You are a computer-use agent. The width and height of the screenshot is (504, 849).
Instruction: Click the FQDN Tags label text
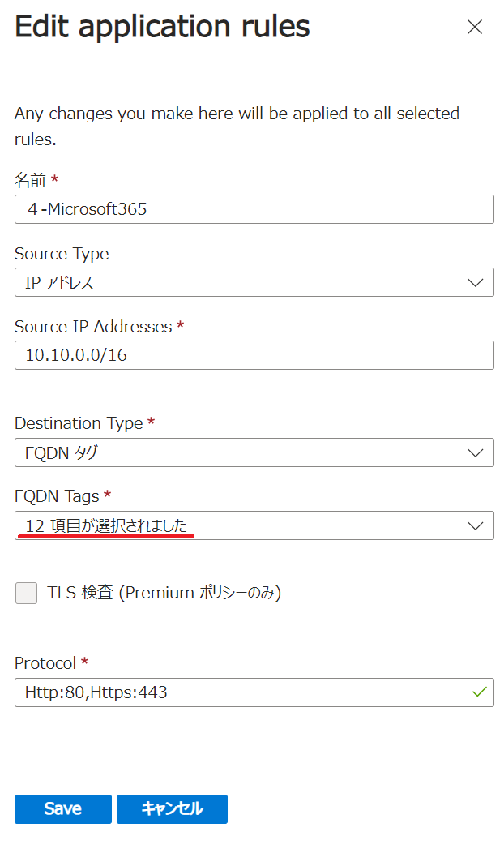point(57,495)
